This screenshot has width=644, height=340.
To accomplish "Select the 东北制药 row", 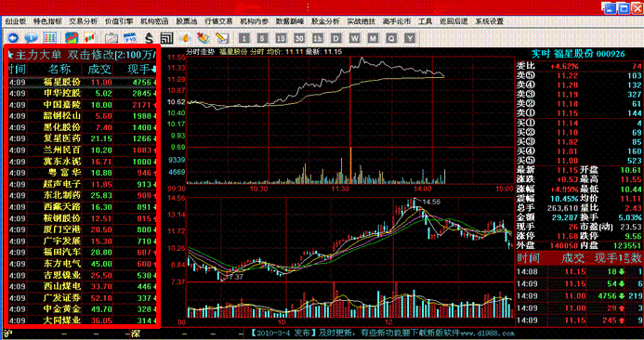I will (x=82, y=196).
